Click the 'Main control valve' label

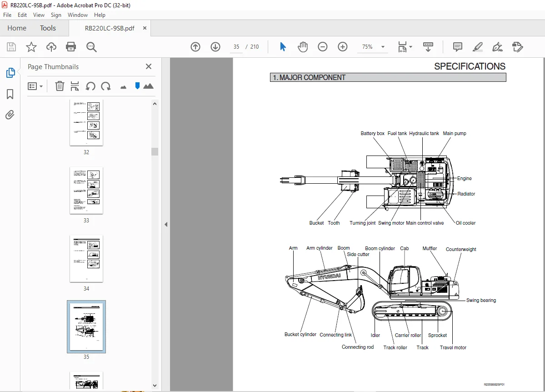[425, 223]
